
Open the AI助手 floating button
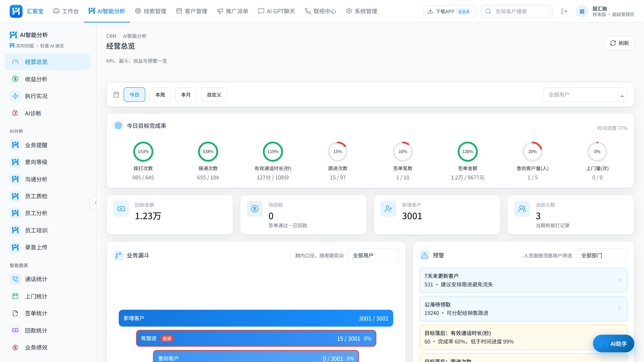613,343
